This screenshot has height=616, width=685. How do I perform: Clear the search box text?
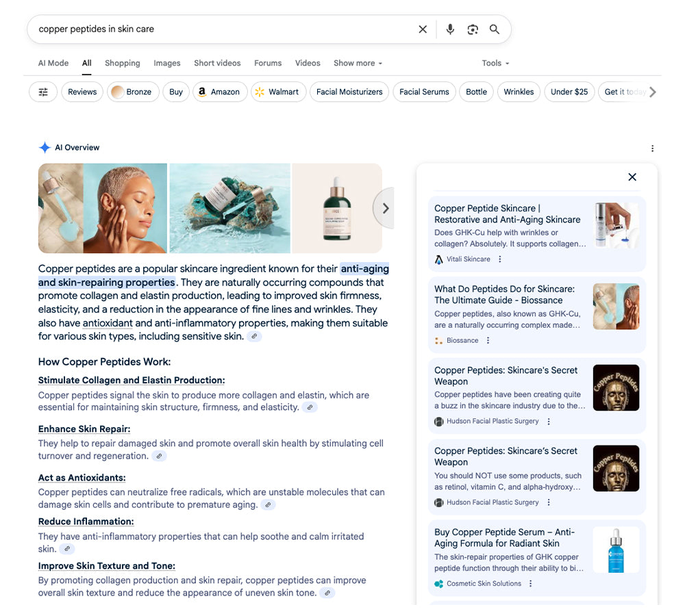pyautogui.click(x=423, y=29)
